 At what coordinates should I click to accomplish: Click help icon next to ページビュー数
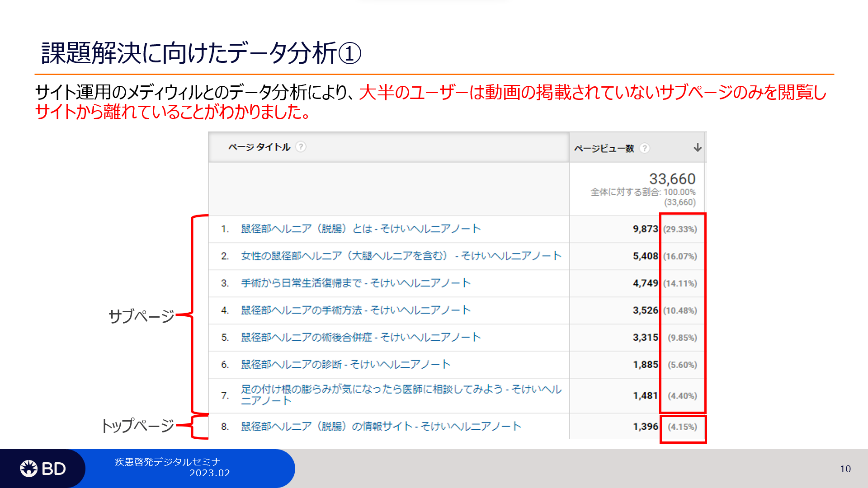point(645,148)
